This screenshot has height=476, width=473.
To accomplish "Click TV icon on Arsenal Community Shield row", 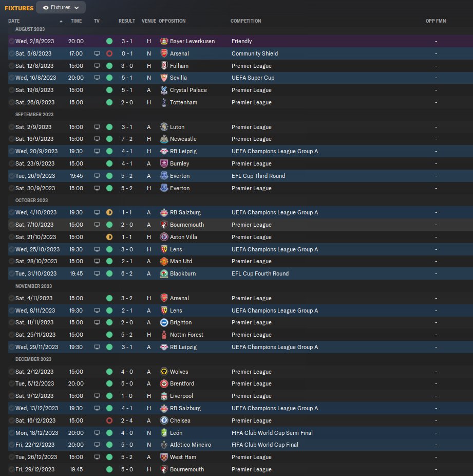I will [x=97, y=54].
